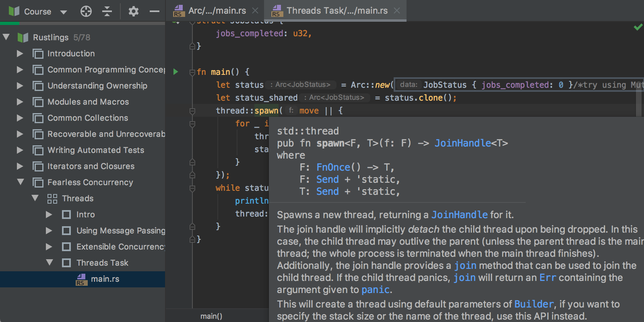The width and height of the screenshot is (644, 322).
Task: Close the Arc/.../main.rs tab
Action: point(255,11)
